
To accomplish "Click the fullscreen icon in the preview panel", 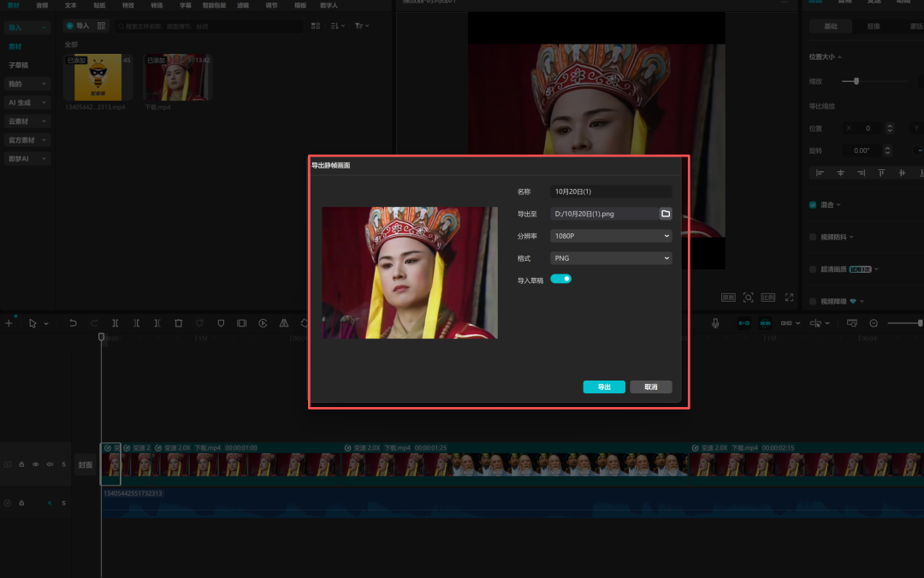I will (788, 297).
